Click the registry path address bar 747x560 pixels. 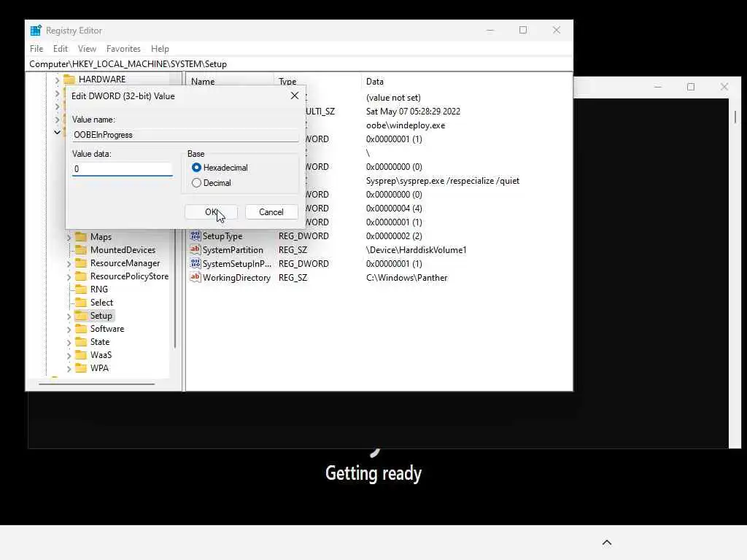click(299, 64)
